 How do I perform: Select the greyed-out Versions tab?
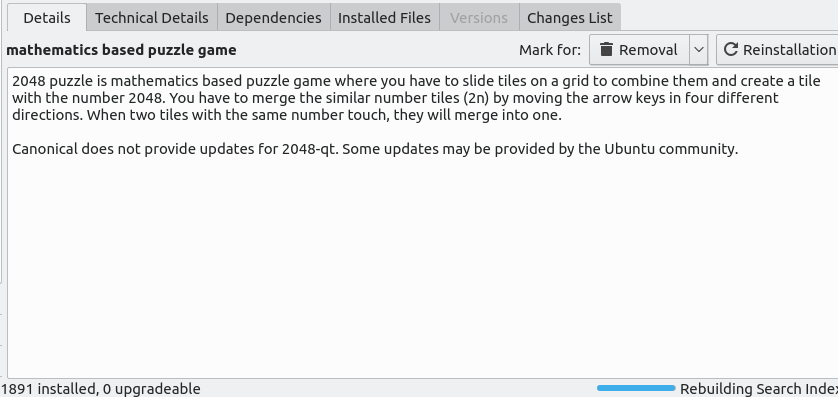click(x=479, y=18)
